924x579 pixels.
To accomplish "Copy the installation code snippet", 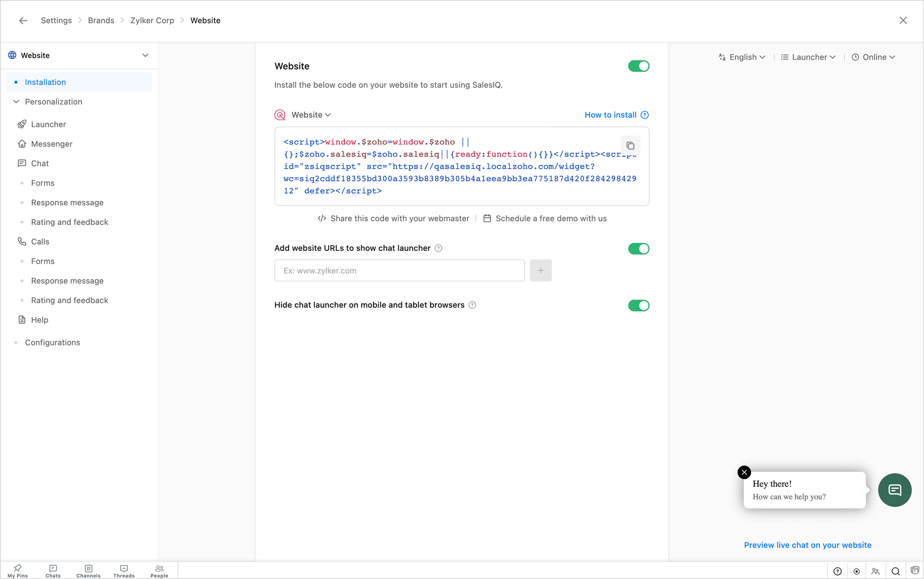I will point(630,145).
